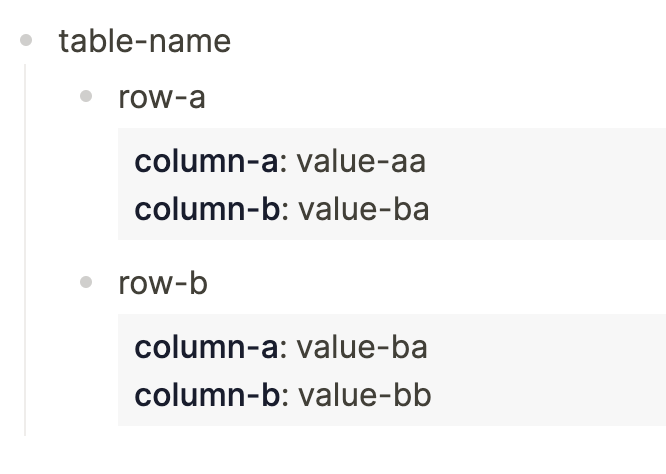Click value-ba in row-a properties
Screen dimensions: 666x474
[x=364, y=209]
